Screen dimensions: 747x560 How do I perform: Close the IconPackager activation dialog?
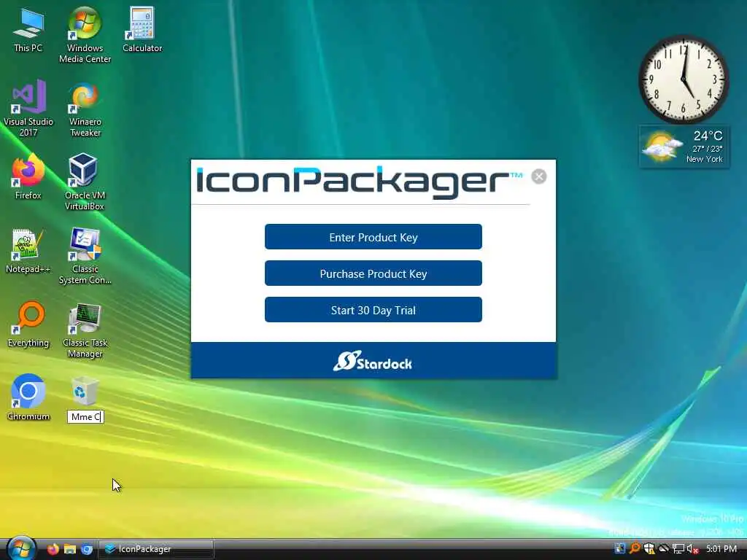tap(539, 176)
